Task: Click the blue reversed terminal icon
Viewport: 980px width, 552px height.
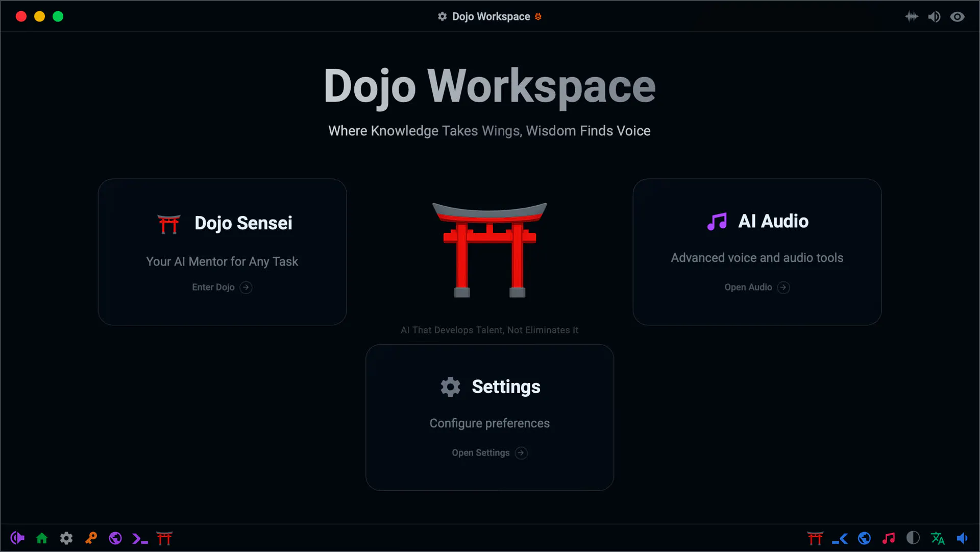Action: coord(840,538)
